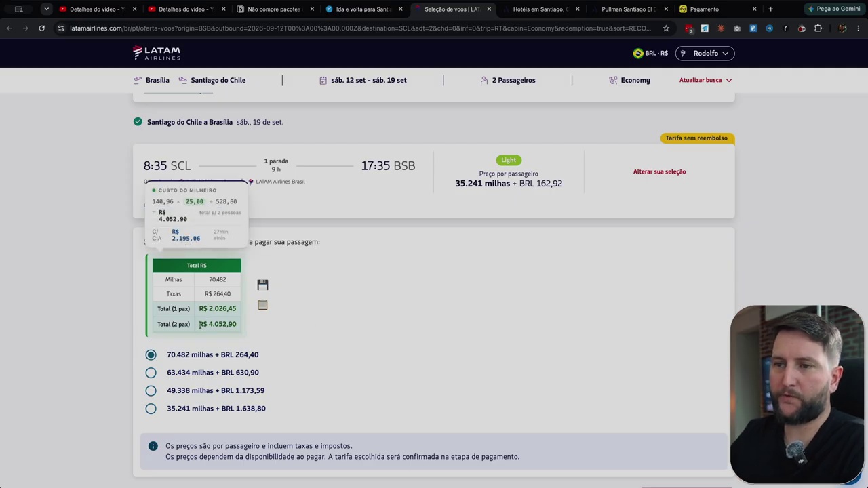Click the Tarifa sem reembolso badge
The width and height of the screenshot is (868, 488).
[696, 138]
